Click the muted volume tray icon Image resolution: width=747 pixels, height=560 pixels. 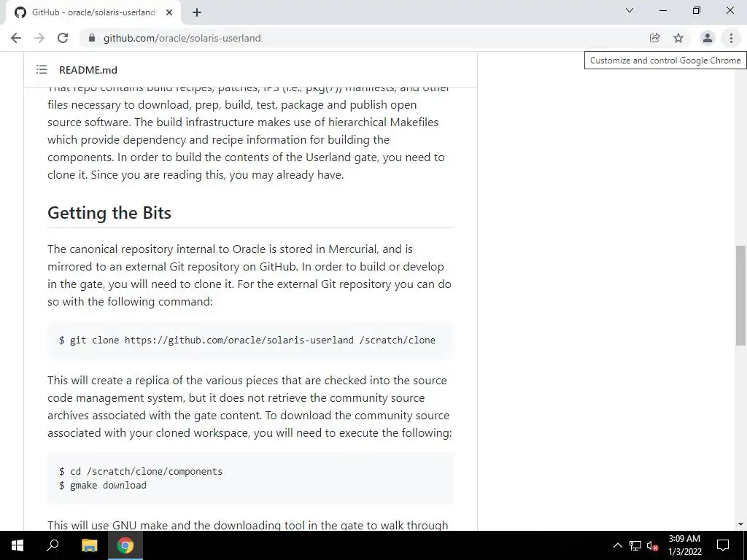click(x=653, y=545)
